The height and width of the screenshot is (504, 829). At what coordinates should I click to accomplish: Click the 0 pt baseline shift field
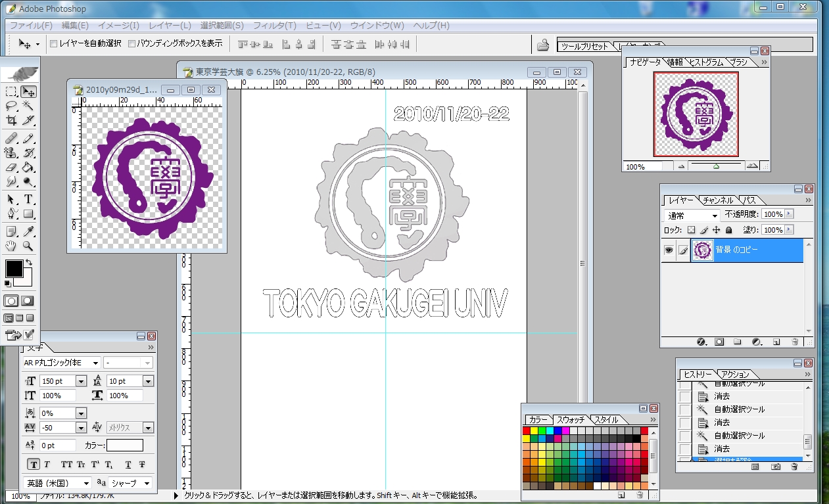click(x=57, y=446)
